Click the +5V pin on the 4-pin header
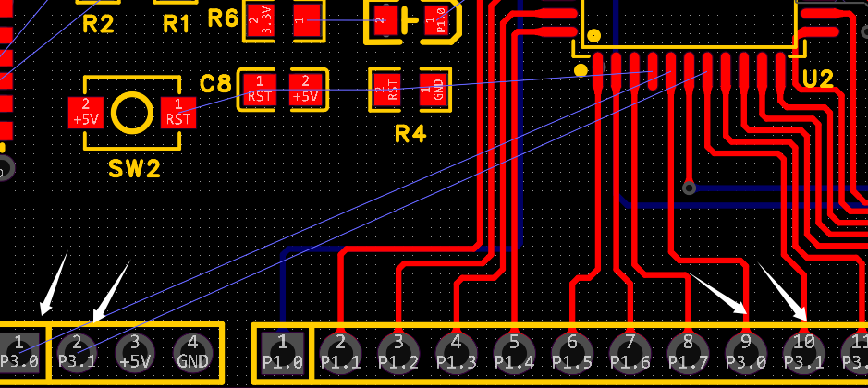Viewport: 868px width, 388px height. [x=135, y=353]
